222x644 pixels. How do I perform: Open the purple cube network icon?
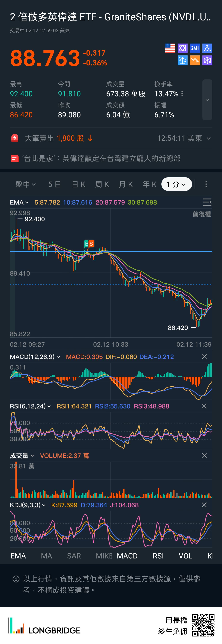(x=207, y=61)
